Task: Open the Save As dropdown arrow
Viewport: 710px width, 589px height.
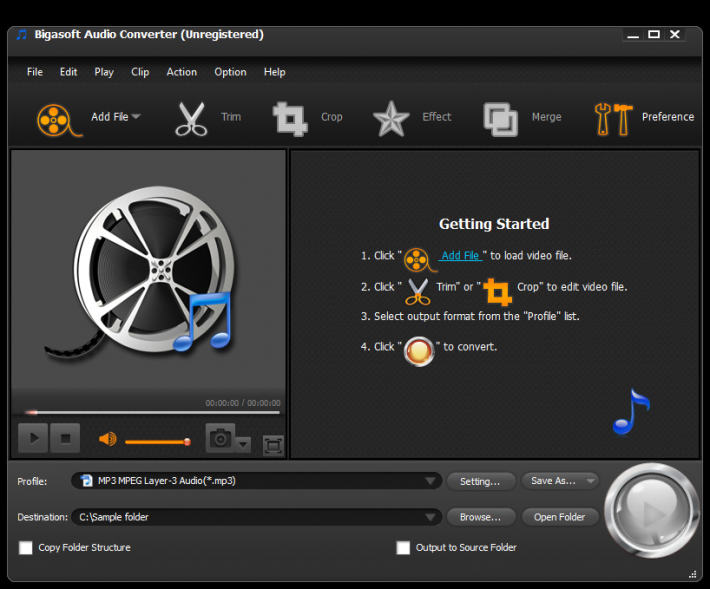Action: point(591,481)
